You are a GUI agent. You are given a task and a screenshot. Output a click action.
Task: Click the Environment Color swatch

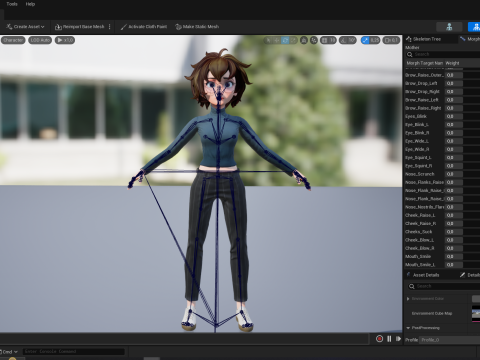point(476,299)
